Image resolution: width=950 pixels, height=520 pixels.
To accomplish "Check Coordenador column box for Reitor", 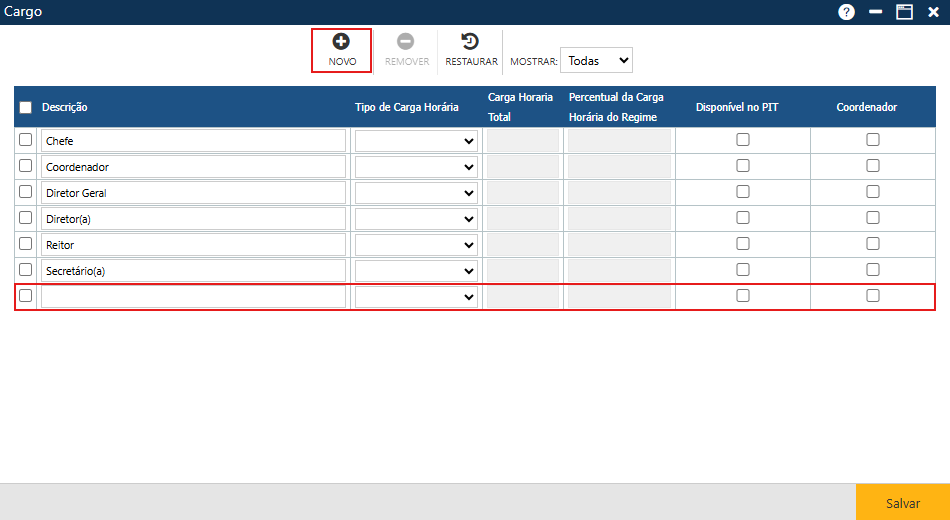I will point(872,244).
